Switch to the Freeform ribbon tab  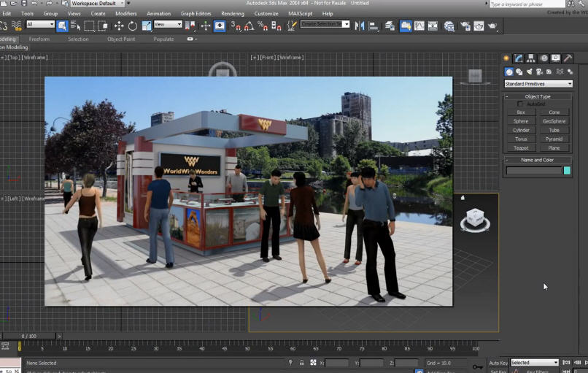tap(39, 39)
